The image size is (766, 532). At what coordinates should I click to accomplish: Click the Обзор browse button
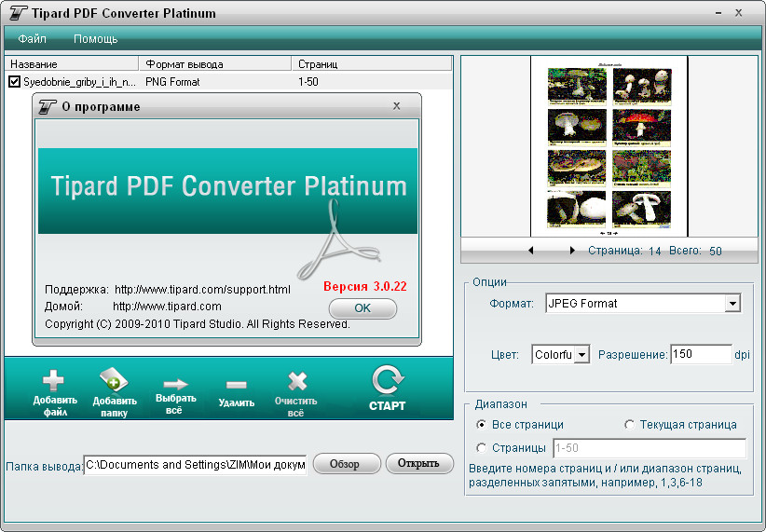[347, 464]
